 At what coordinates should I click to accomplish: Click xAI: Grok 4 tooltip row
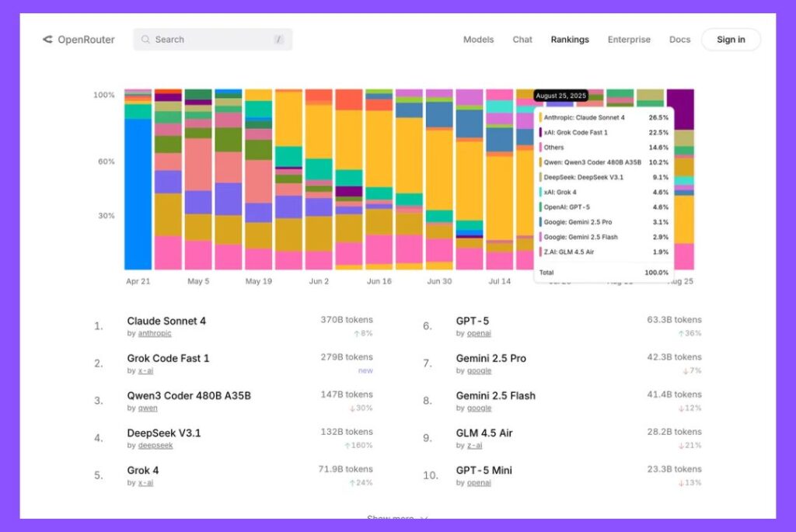point(603,192)
